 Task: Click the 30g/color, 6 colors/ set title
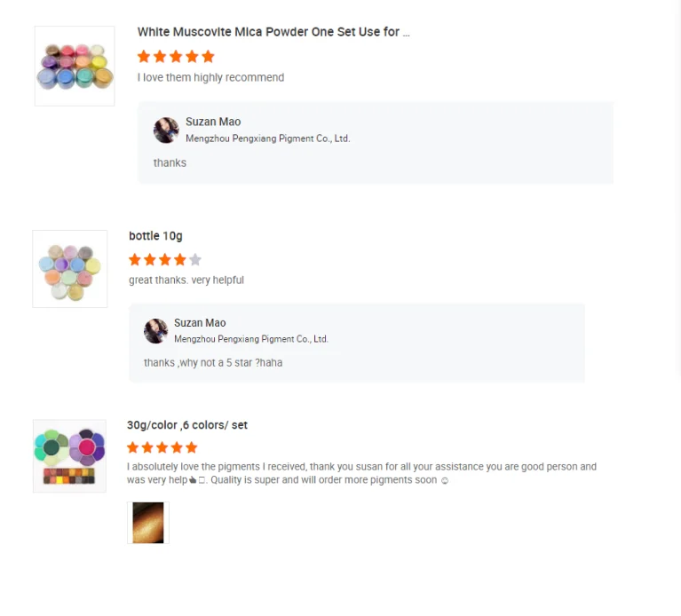(x=187, y=425)
